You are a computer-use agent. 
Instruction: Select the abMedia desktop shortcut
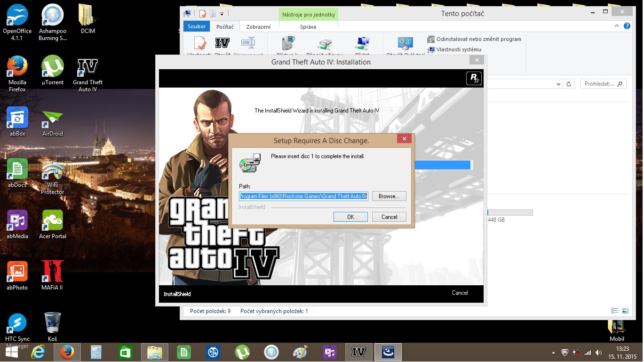(17, 224)
